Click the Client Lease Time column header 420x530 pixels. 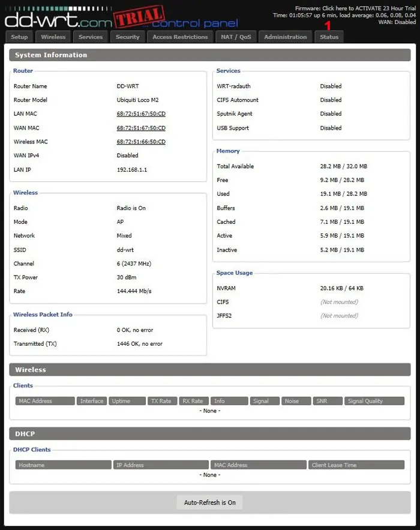pyautogui.click(x=356, y=465)
